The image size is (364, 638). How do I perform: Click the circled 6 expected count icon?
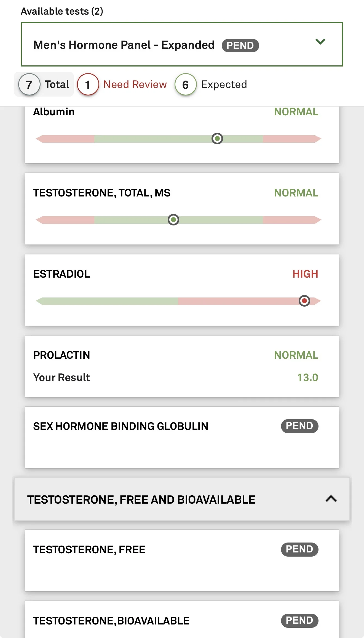186,84
